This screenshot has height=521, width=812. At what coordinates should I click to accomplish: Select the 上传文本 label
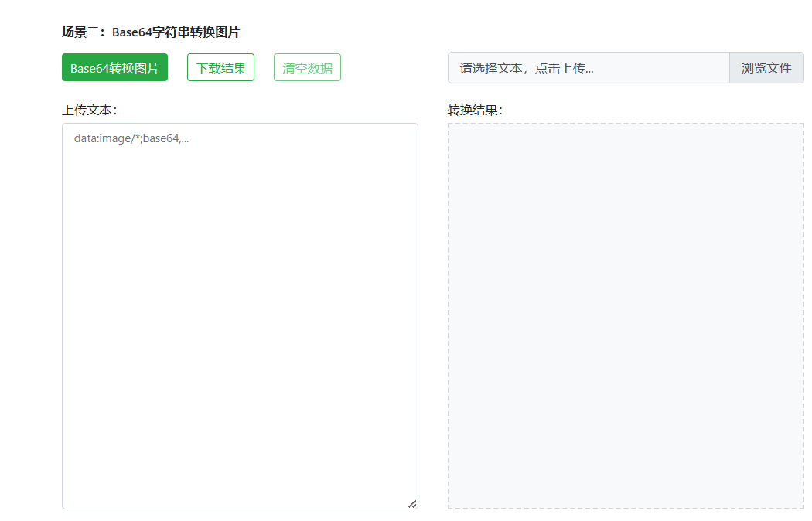pos(89,110)
